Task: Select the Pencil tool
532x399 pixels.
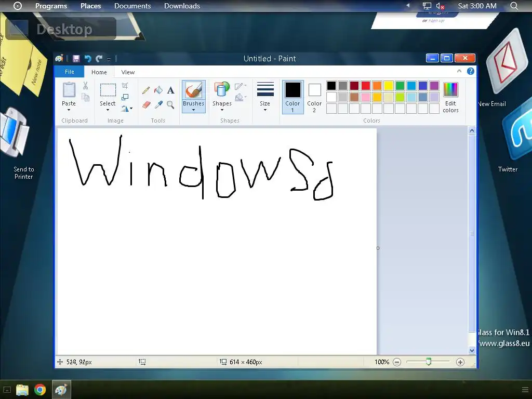Action: (x=146, y=90)
